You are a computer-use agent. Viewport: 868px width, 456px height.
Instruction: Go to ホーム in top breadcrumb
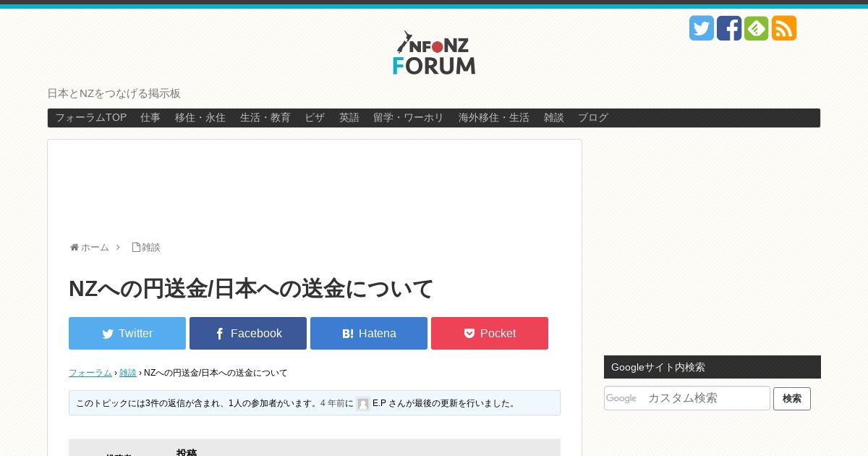[95, 248]
